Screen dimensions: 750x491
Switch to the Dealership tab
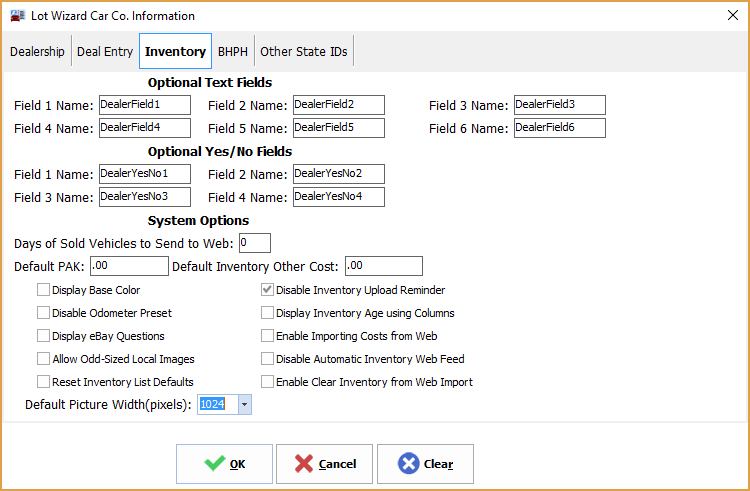point(37,51)
